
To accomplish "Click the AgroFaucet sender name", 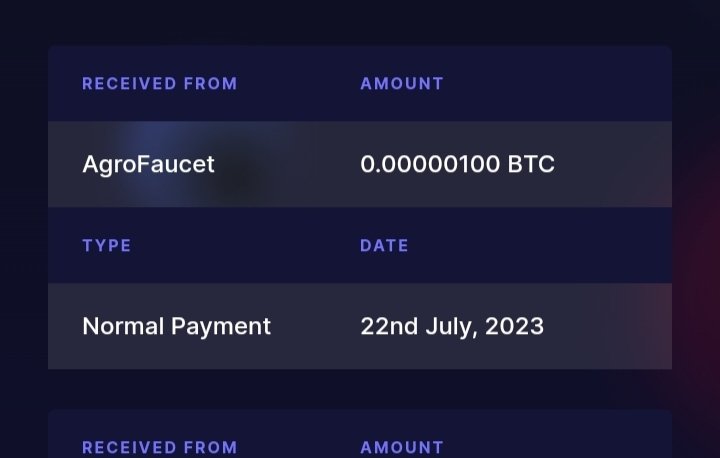I will 148,164.
